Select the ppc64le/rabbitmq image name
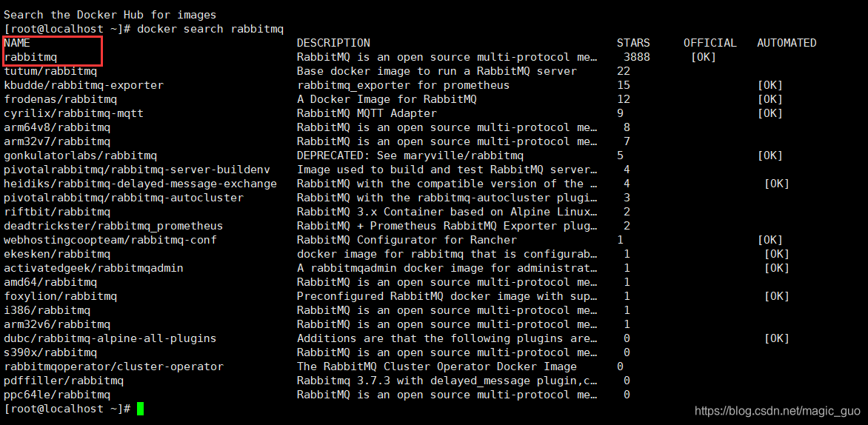 coord(57,395)
